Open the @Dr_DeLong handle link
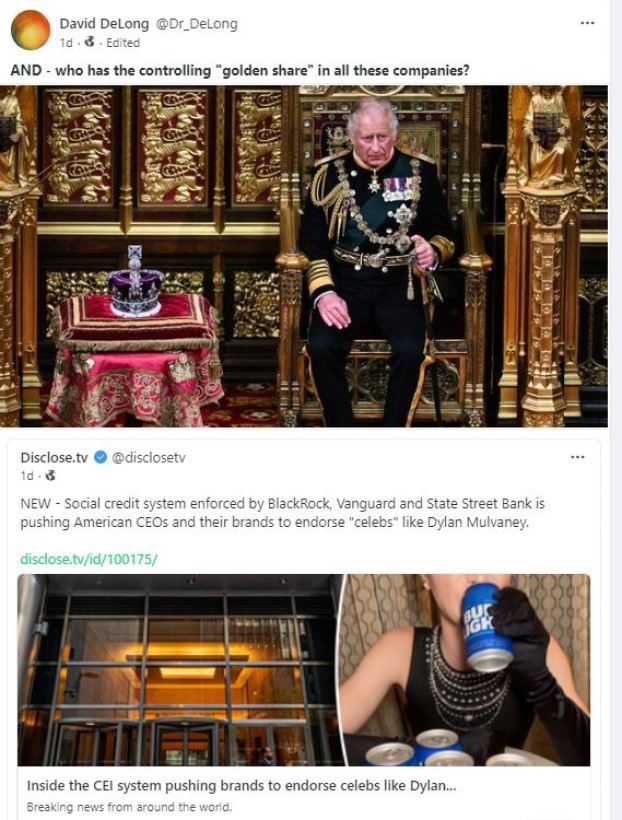Screen dimensions: 622x820 tap(197, 24)
